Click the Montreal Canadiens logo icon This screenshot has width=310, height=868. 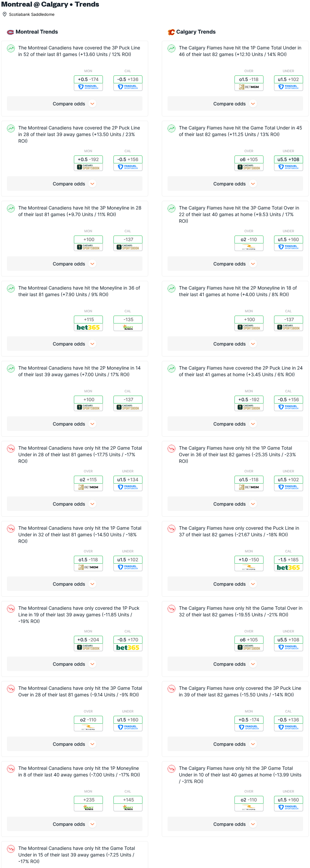(x=11, y=32)
